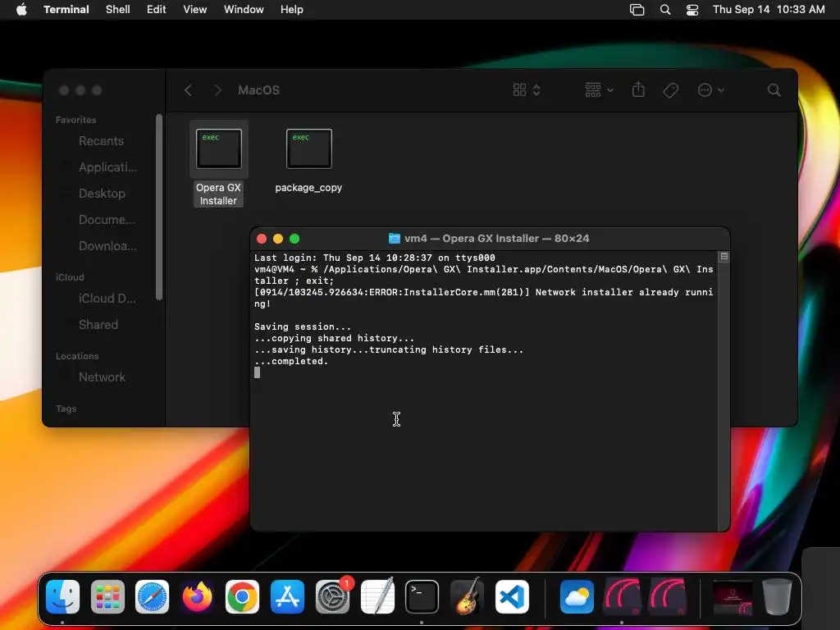Open the Edit menu
Screen dimensions: 840x630
[157, 10]
